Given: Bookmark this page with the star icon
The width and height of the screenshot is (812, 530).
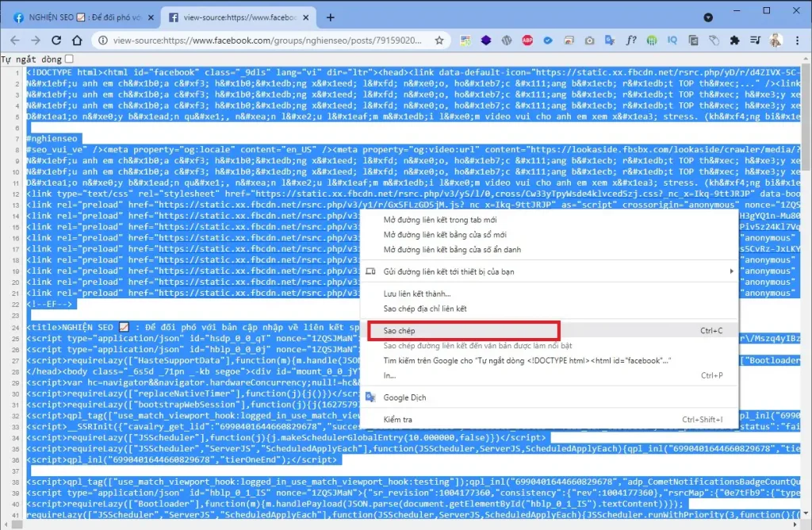Looking at the screenshot, I should click(x=439, y=40).
